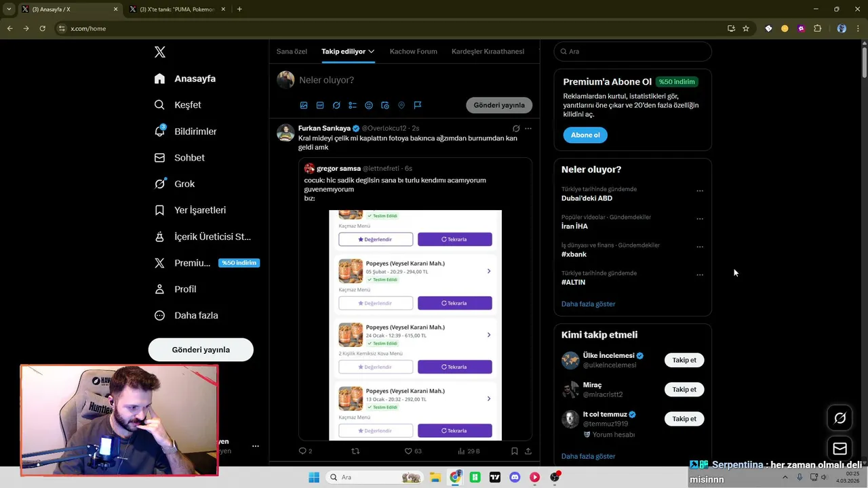The height and width of the screenshot is (488, 868).
Task: Open Bildirimler notifications
Action: [185, 131]
